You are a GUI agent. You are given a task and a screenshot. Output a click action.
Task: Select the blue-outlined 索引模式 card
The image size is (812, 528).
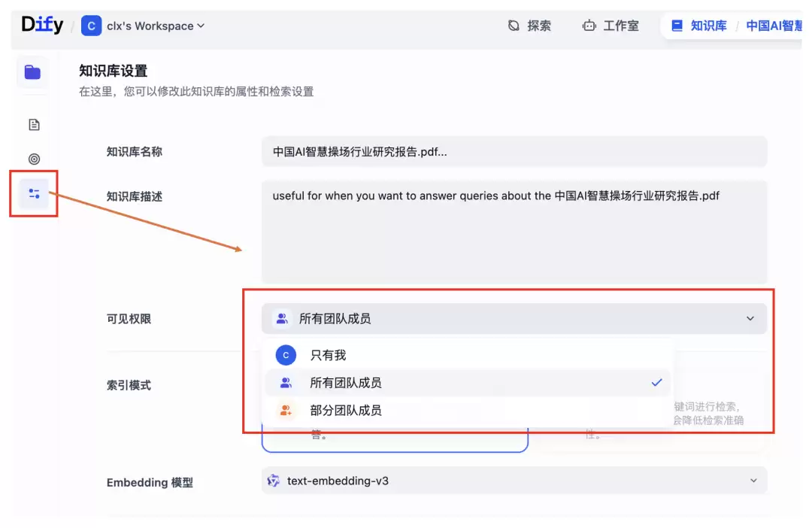click(395, 438)
